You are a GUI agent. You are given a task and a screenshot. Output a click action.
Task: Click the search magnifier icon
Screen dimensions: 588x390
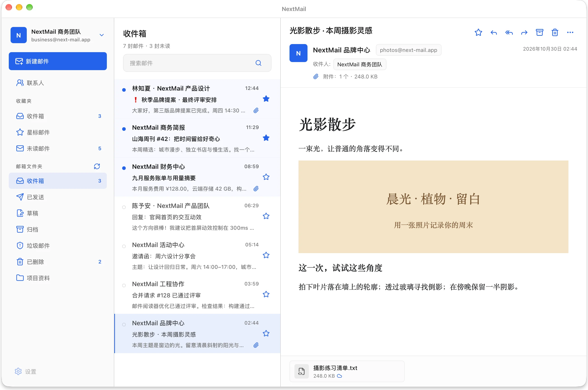[x=258, y=63]
